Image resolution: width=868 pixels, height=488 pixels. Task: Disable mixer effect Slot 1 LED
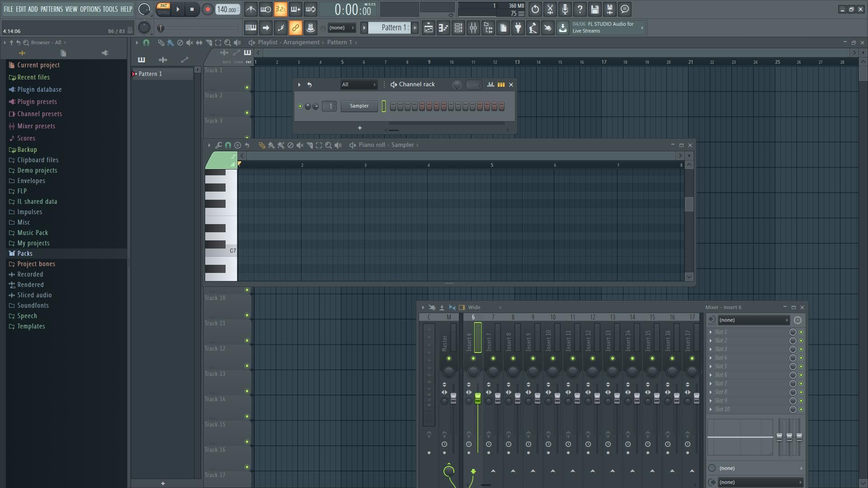801,332
